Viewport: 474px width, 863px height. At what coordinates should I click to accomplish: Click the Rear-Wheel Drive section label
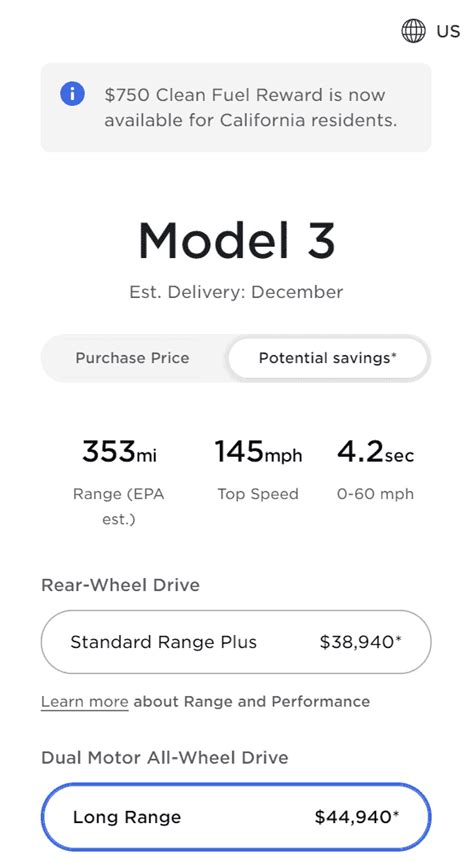pos(120,585)
